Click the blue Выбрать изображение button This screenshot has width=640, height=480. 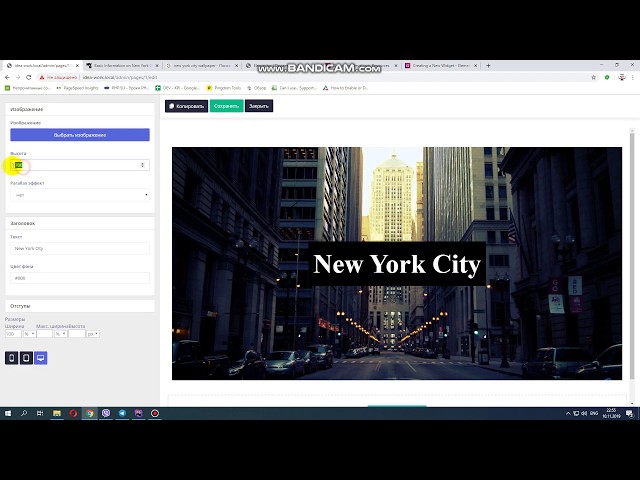(x=80, y=135)
